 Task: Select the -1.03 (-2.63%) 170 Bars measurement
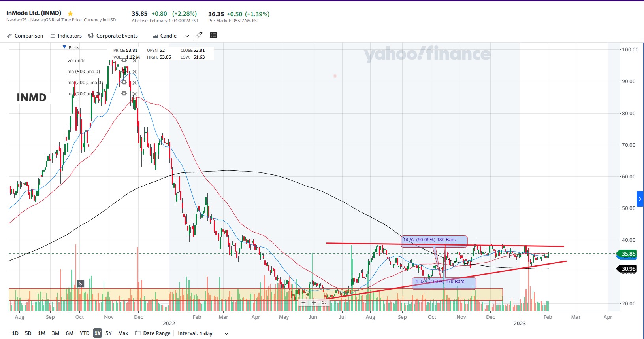pyautogui.click(x=444, y=283)
